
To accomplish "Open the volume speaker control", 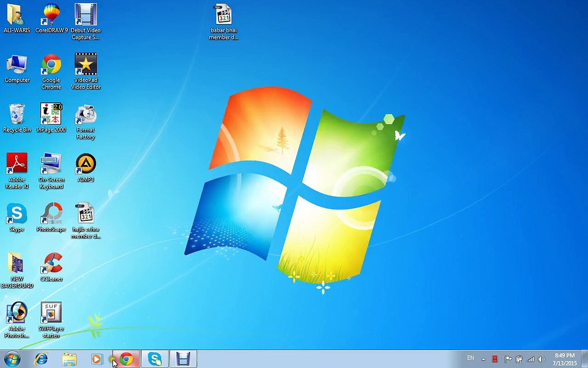I will click(541, 359).
